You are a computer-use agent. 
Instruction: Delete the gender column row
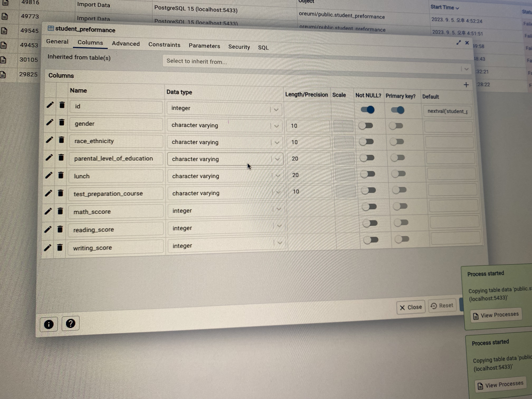[x=62, y=122]
